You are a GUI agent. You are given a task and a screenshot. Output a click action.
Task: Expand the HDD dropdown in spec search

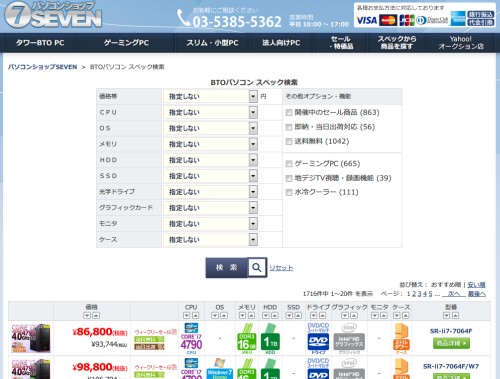[211, 160]
